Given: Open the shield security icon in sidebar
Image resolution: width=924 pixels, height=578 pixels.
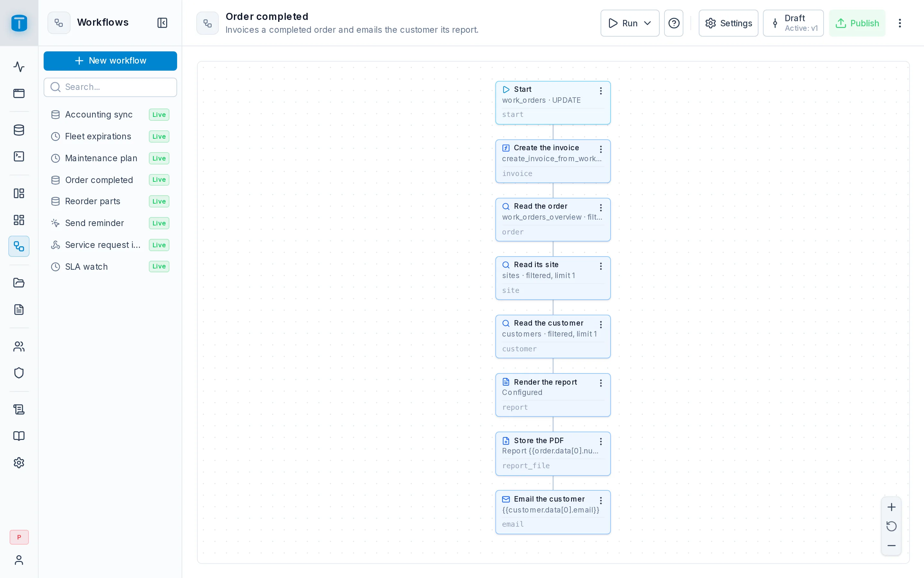Looking at the screenshot, I should pyautogui.click(x=19, y=373).
